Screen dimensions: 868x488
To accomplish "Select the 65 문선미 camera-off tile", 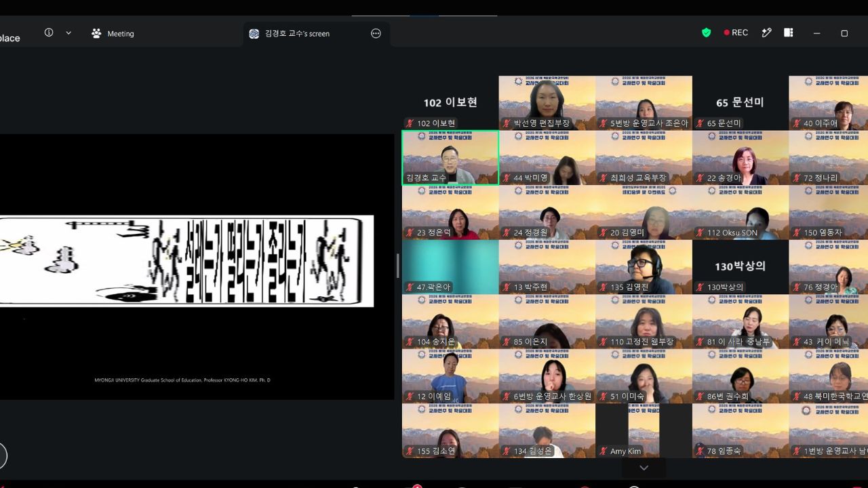I will click(741, 102).
